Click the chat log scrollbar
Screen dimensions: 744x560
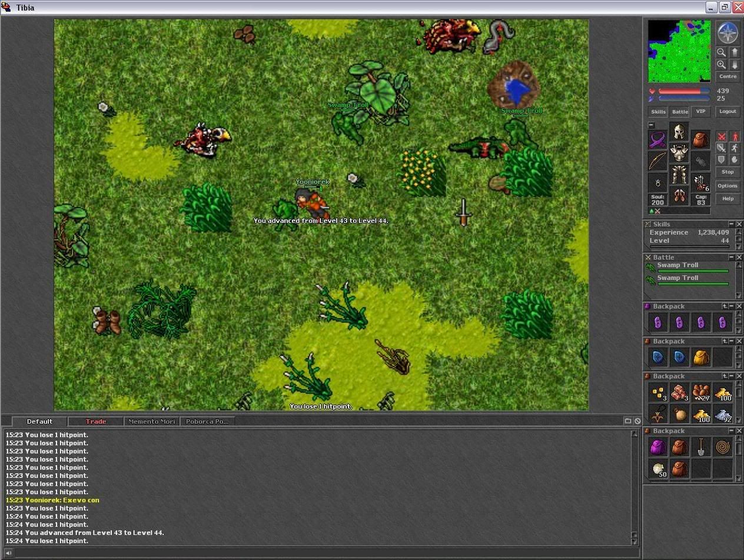[x=635, y=488]
